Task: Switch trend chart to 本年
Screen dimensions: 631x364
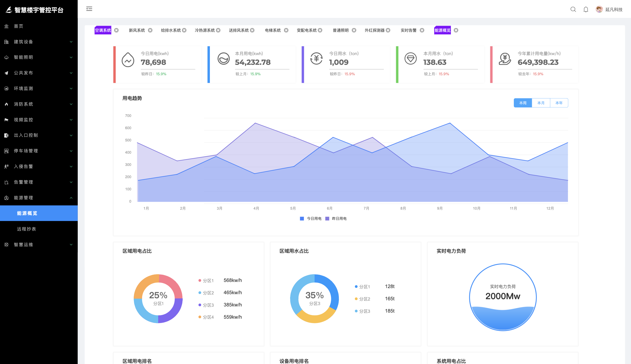Action: point(559,103)
